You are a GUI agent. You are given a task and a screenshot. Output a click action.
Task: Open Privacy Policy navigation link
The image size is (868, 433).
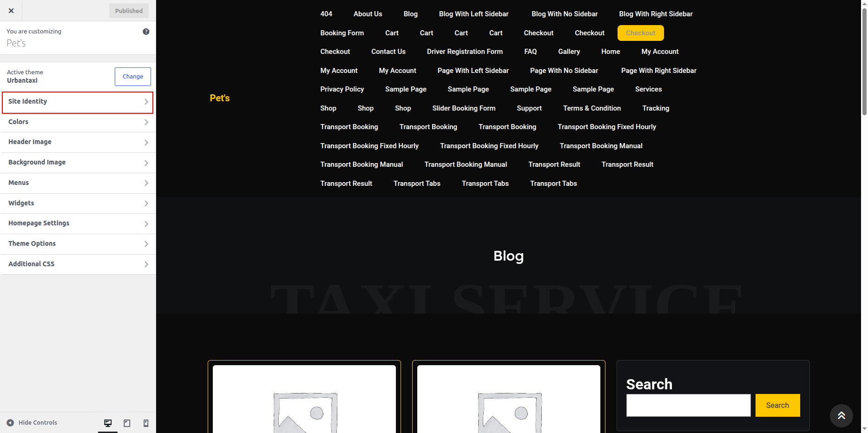(x=342, y=89)
